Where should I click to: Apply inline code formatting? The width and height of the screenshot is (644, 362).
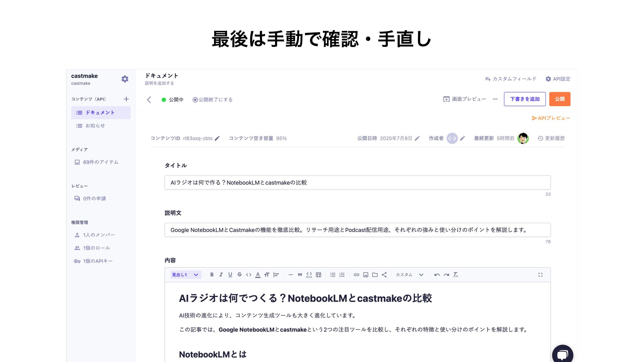pos(249,275)
